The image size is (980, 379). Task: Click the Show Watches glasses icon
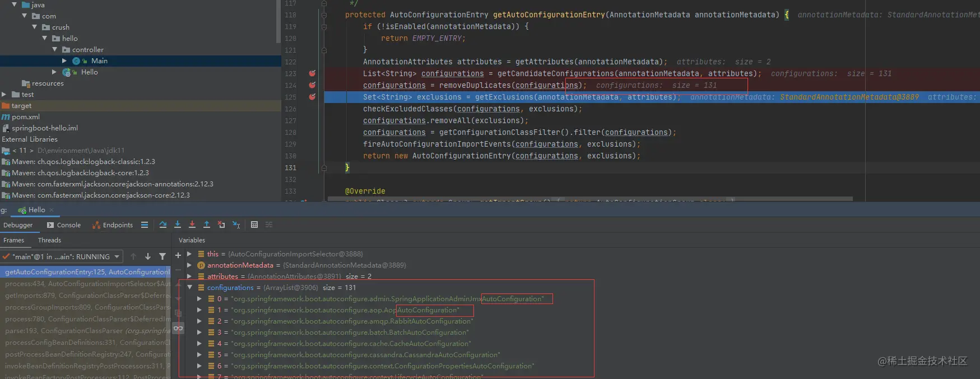point(178,328)
